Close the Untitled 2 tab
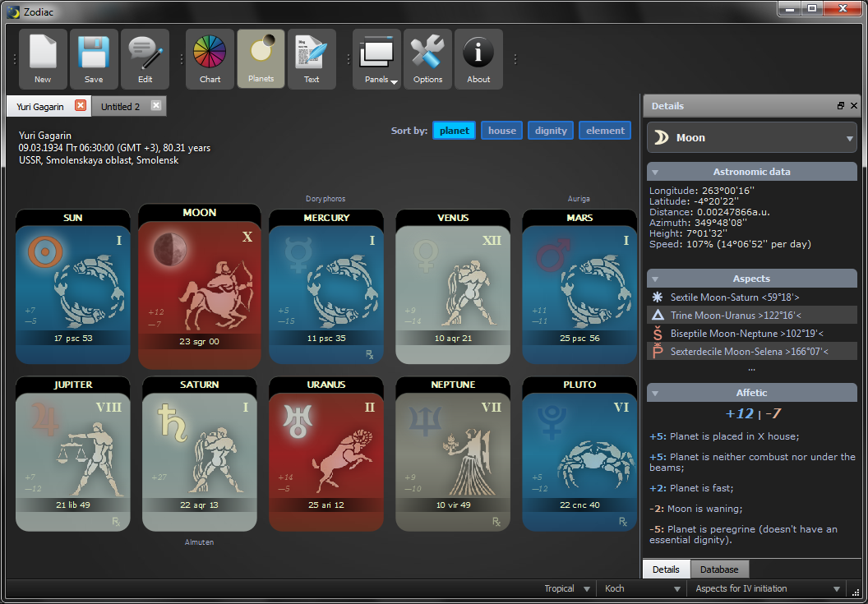The width and height of the screenshot is (868, 604). tap(156, 105)
